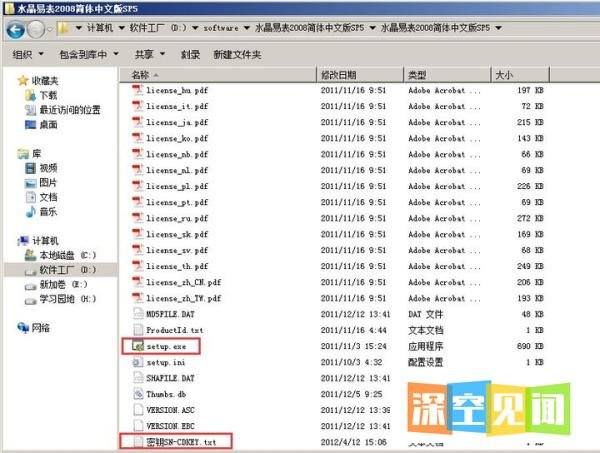The image size is (600, 453).
Task: Click the PDF icon of license_hu.pdf
Action: [x=137, y=90]
